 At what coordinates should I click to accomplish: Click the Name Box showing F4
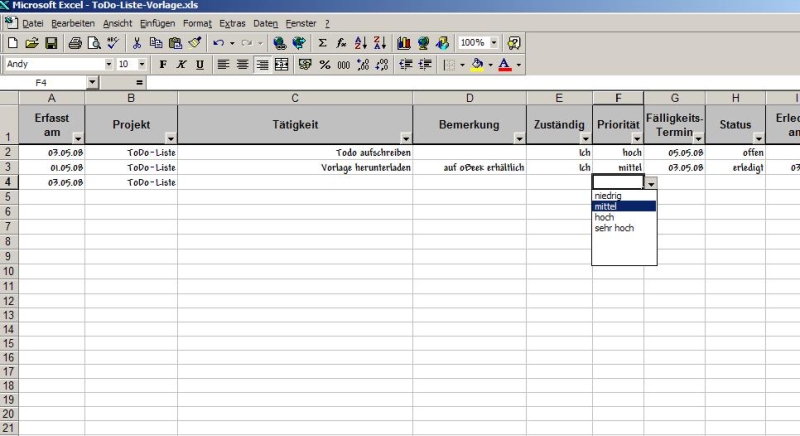click(43, 83)
